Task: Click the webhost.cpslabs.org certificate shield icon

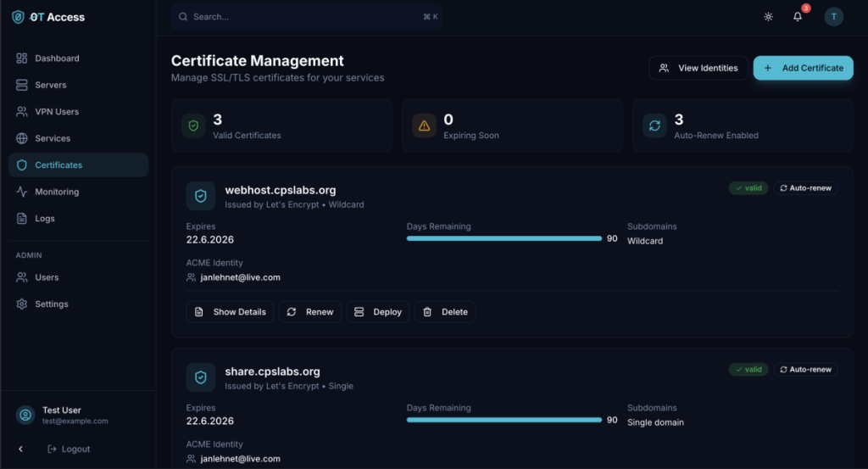Action: [x=201, y=197]
